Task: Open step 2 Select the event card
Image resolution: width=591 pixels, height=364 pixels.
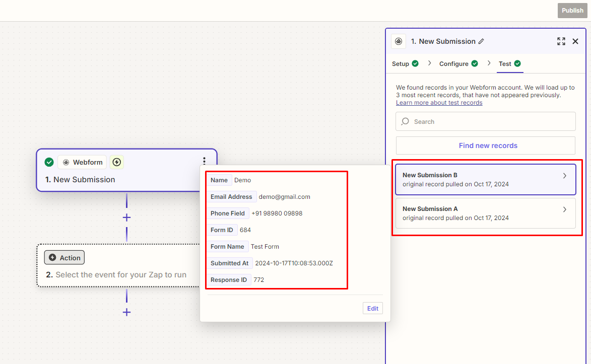Action: (x=119, y=266)
